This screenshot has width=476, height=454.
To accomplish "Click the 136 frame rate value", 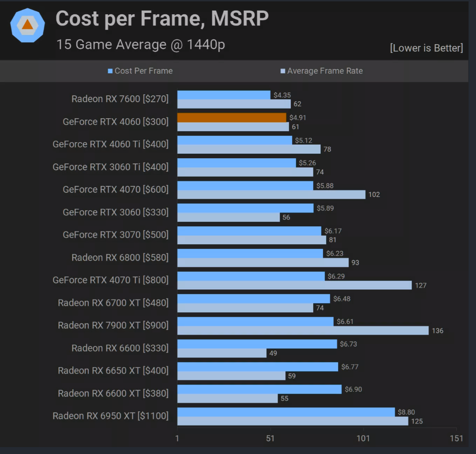I will pos(437,330).
